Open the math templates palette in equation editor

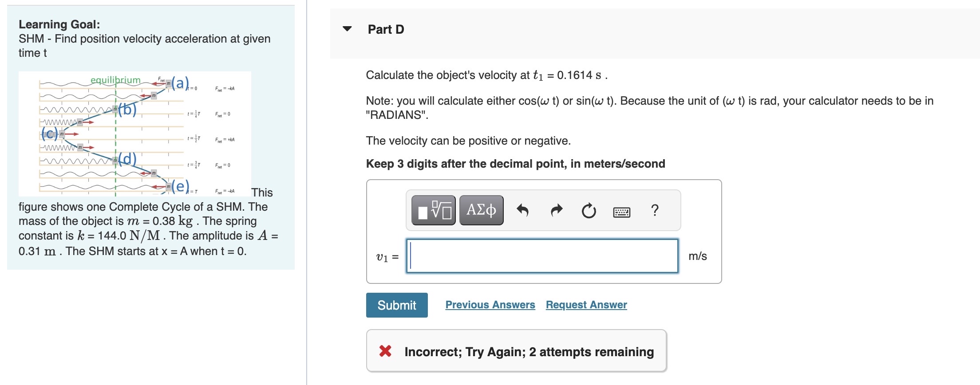pyautogui.click(x=433, y=210)
